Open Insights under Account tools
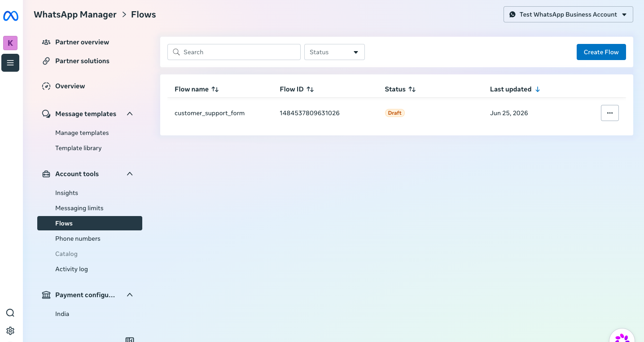The height and width of the screenshot is (342, 644). (66, 193)
